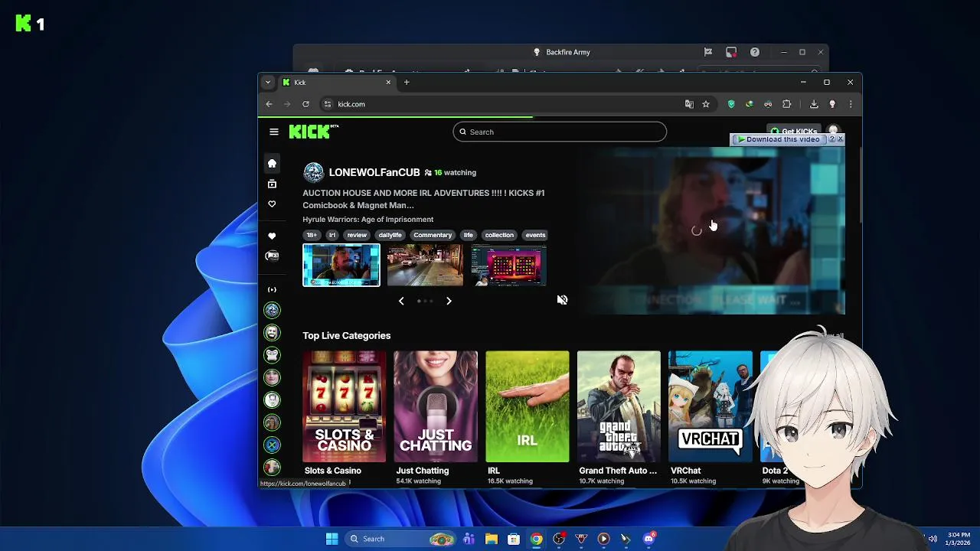This screenshot has height=551, width=980.
Task: Close the Kick browser tab
Action: tap(388, 82)
